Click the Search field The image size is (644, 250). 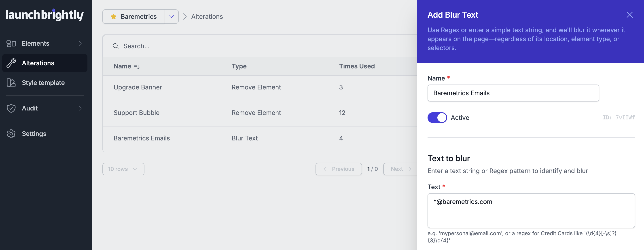[260, 46]
